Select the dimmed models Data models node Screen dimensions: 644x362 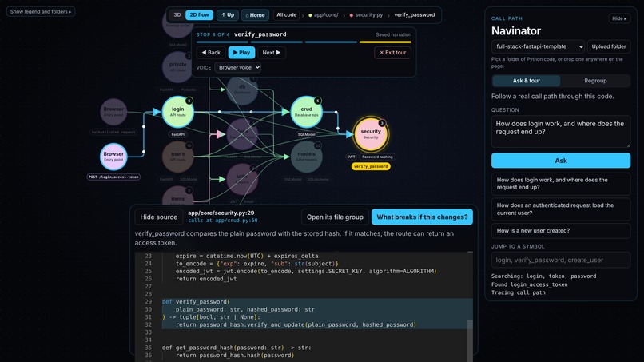click(x=306, y=157)
